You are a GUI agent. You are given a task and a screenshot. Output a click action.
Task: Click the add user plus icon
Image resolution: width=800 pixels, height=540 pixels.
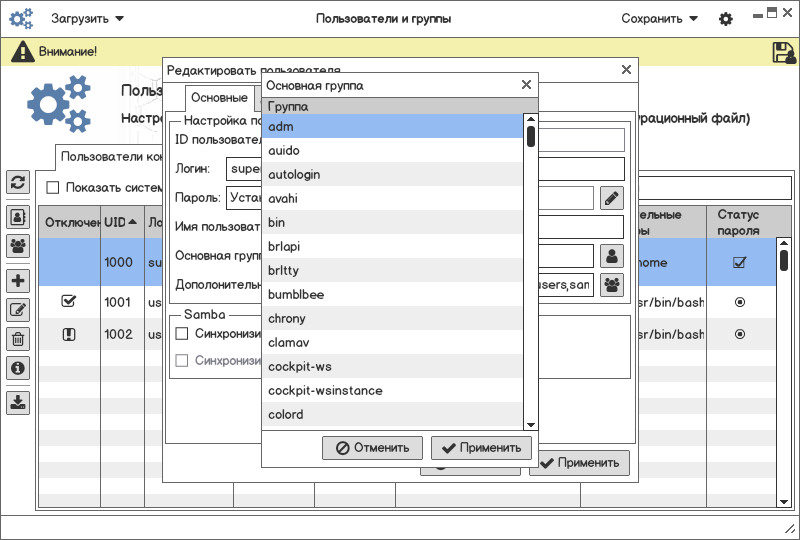point(18,281)
